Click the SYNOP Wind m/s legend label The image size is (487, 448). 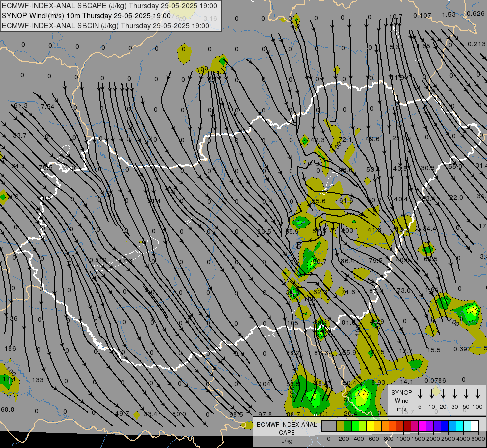[x=401, y=400]
